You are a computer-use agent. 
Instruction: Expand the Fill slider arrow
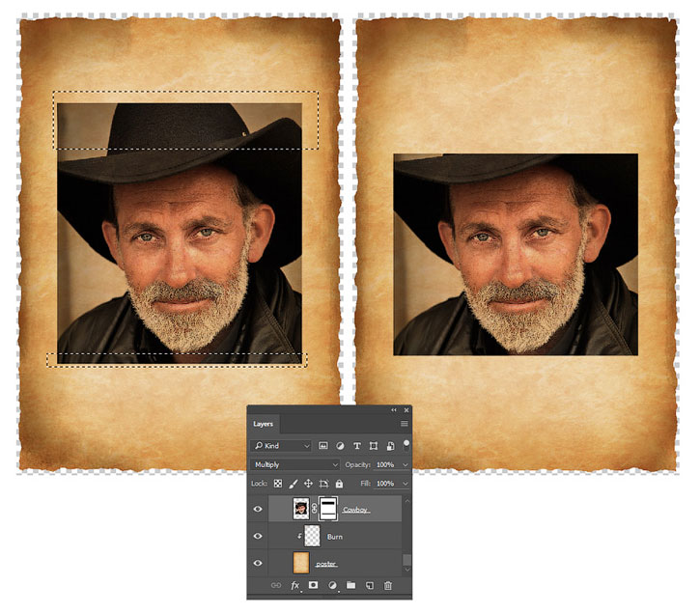tap(405, 484)
